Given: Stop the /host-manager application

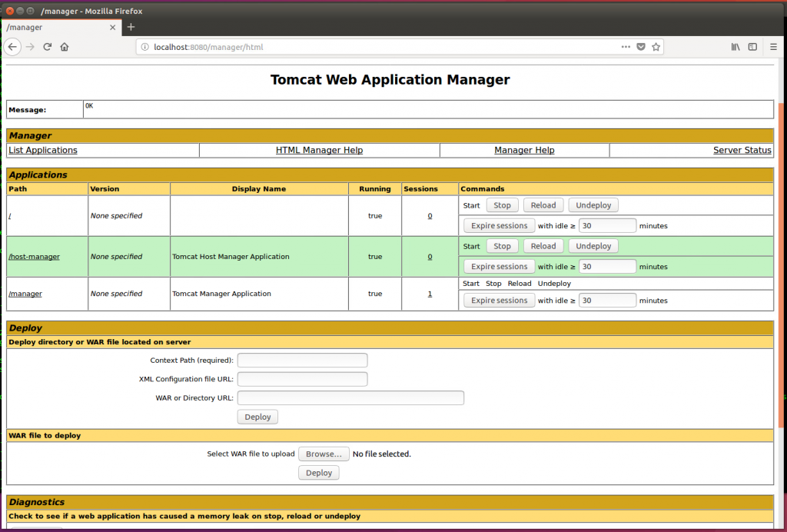Looking at the screenshot, I should tap(502, 246).
